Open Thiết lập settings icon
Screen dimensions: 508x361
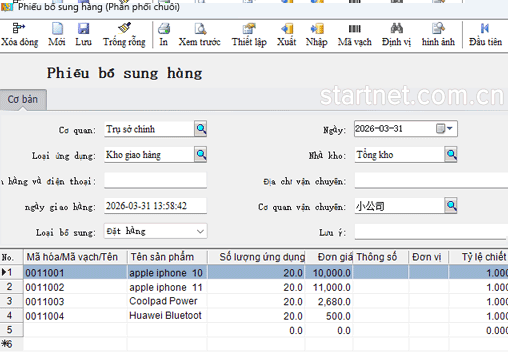[x=249, y=29]
